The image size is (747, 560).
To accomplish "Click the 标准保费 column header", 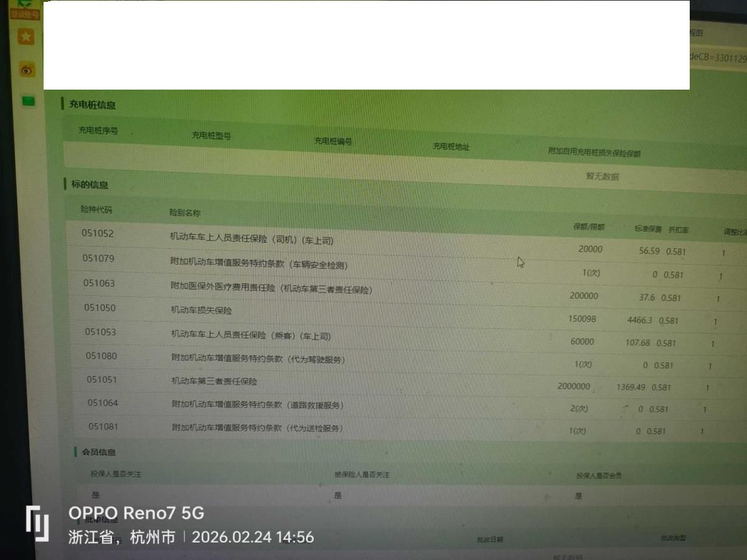I will tap(648, 229).
